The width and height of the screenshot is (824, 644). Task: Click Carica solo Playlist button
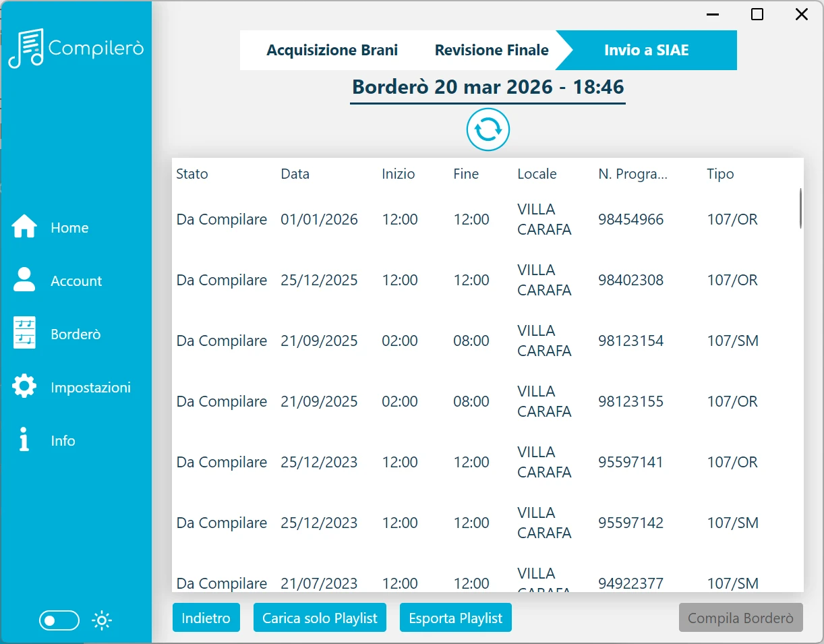[320, 618]
